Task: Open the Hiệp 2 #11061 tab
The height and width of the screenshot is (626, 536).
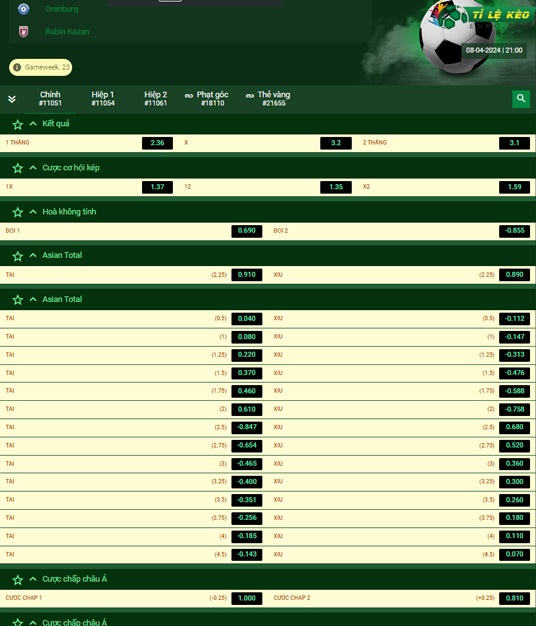Action: [x=156, y=99]
